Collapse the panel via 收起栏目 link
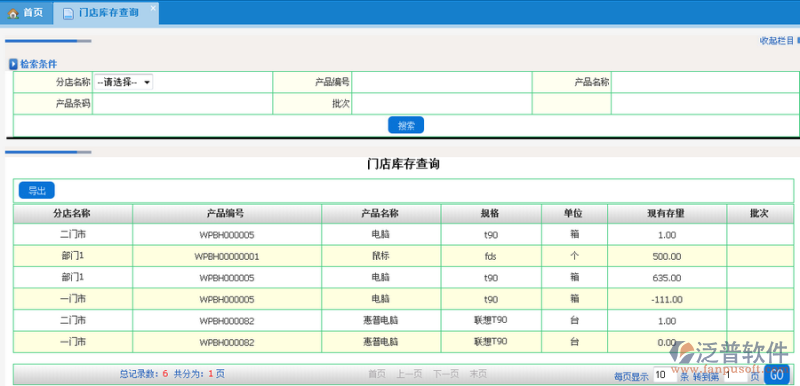 pos(777,41)
